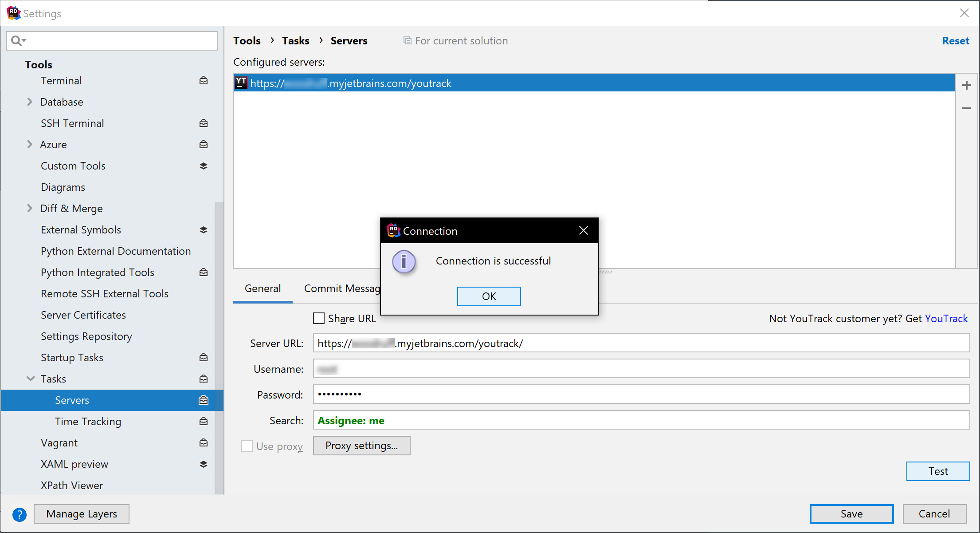This screenshot has height=533, width=980.
Task: Click the Search query field with Assignee: me
Action: click(x=641, y=420)
